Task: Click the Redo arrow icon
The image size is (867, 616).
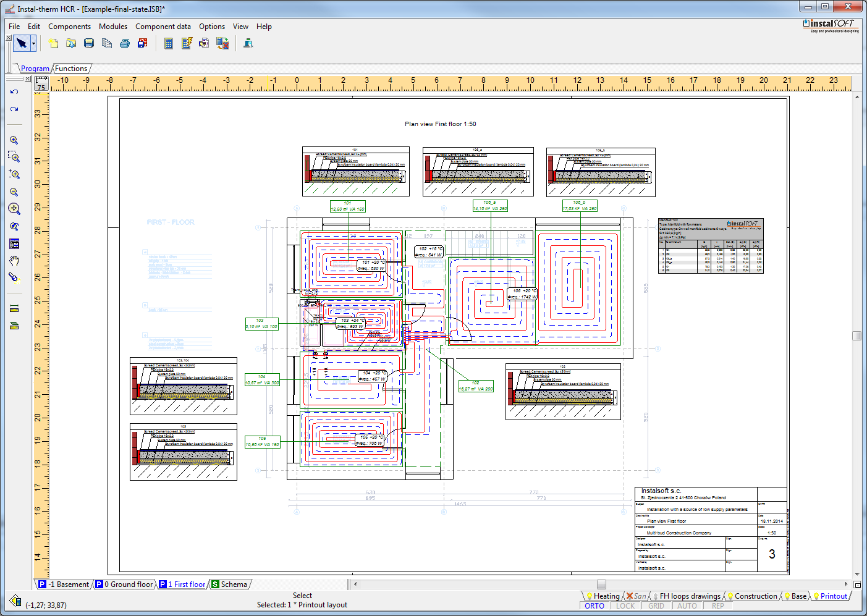Action: pos(14,109)
